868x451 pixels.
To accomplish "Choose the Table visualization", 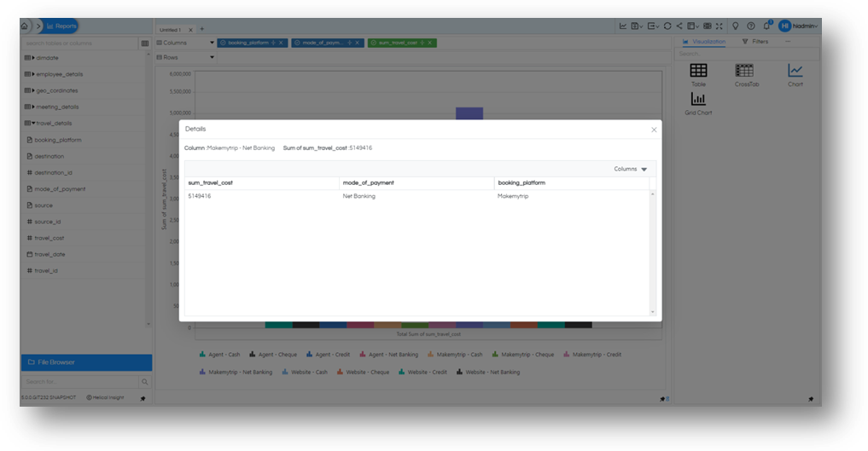I will (x=699, y=75).
